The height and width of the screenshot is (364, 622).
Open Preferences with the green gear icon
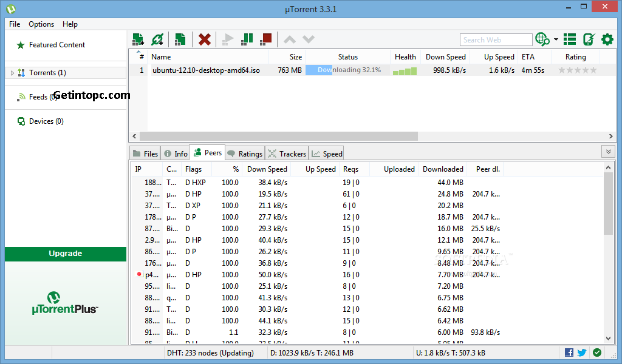(607, 39)
